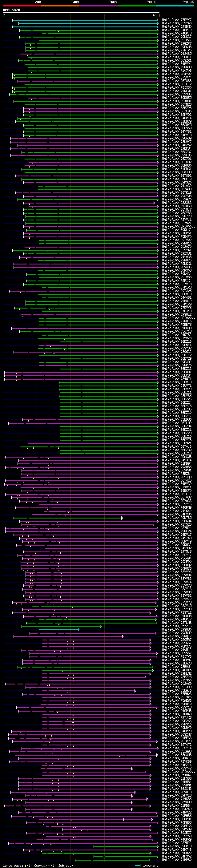Click hit name UniRef100_C3UVT8
The height and width of the screenshot is (868, 197).
coord(177,382)
